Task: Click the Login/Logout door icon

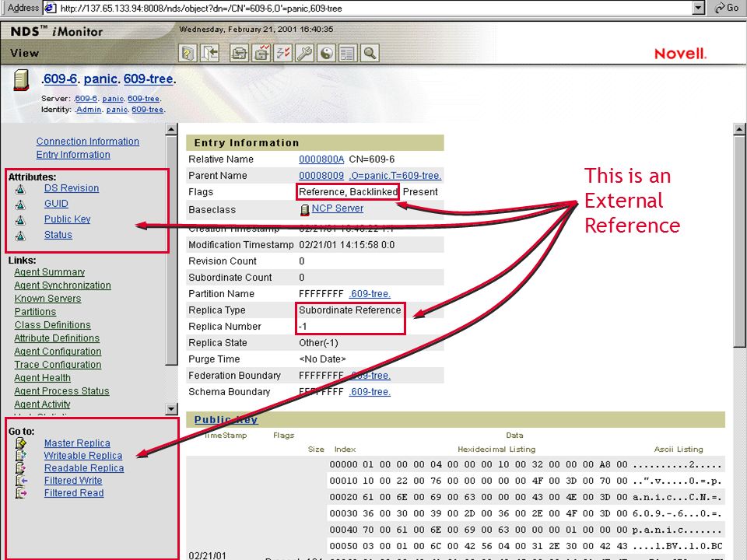Action: click(x=209, y=53)
